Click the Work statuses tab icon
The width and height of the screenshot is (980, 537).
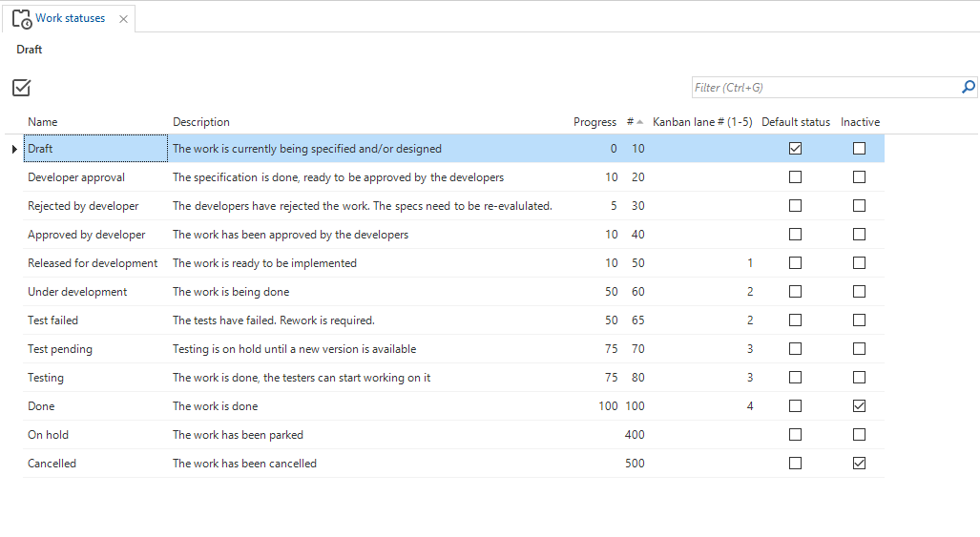tap(21, 19)
